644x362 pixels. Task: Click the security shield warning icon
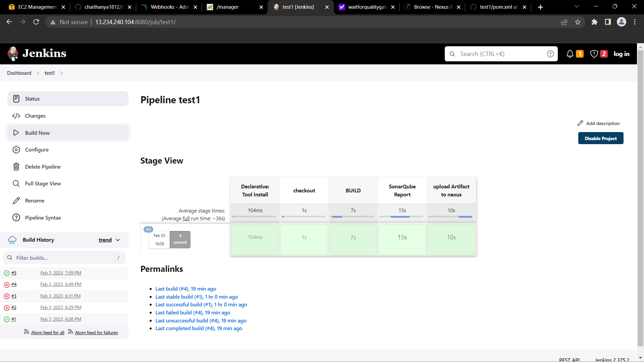click(594, 54)
